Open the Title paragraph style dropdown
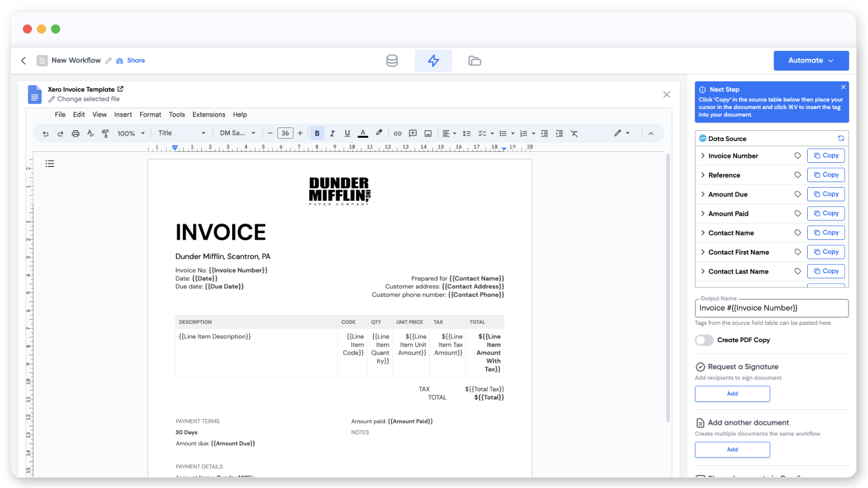Viewport: 868px width, 488px height. (182, 133)
